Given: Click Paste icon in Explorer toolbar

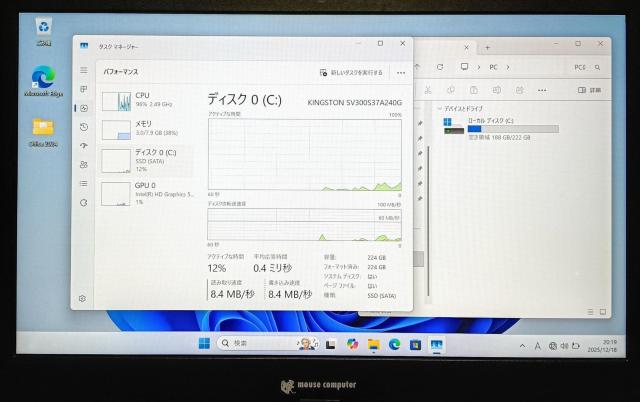Looking at the screenshot, I should click(473, 90).
